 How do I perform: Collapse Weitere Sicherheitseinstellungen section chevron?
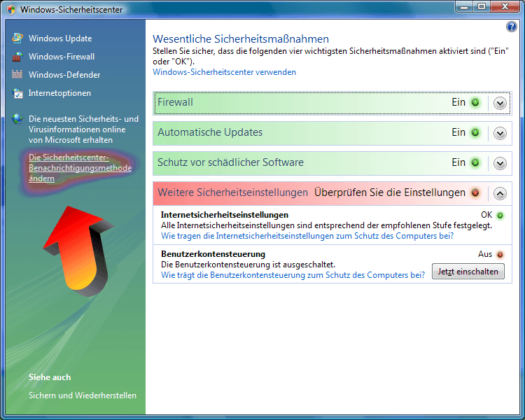500,193
